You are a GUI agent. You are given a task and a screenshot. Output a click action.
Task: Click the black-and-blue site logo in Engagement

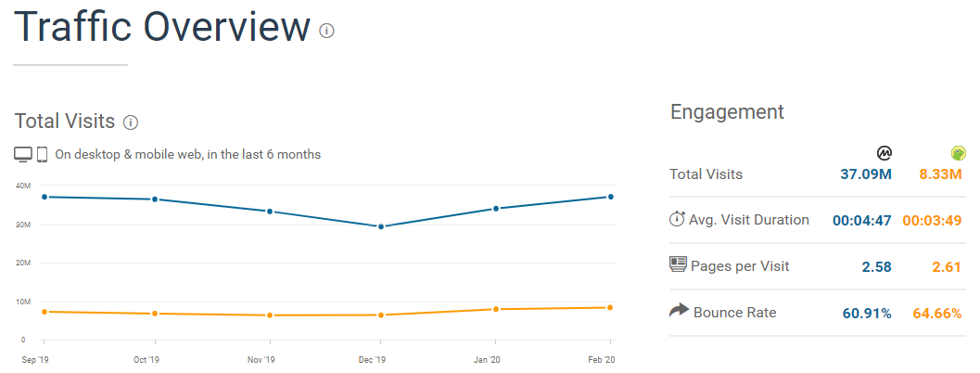(x=885, y=153)
